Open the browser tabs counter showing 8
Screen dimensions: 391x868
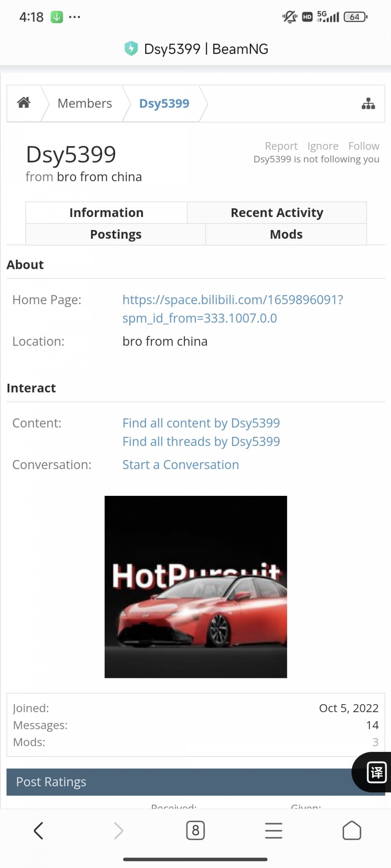point(195,830)
